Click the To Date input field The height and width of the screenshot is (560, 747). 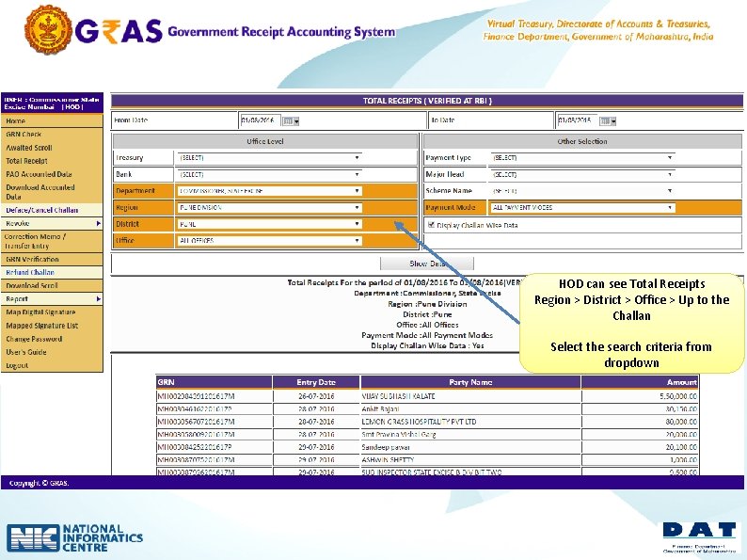point(578,120)
